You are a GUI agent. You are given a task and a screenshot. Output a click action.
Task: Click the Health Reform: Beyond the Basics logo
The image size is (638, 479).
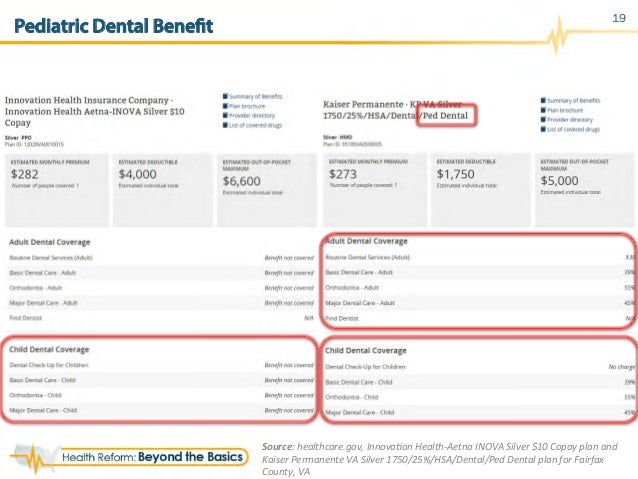[x=129, y=457]
